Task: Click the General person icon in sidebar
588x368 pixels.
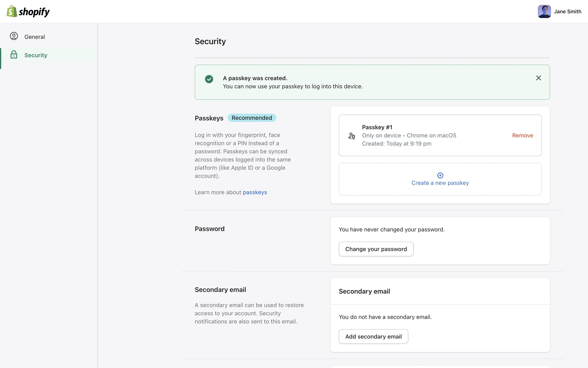Action: (x=14, y=36)
